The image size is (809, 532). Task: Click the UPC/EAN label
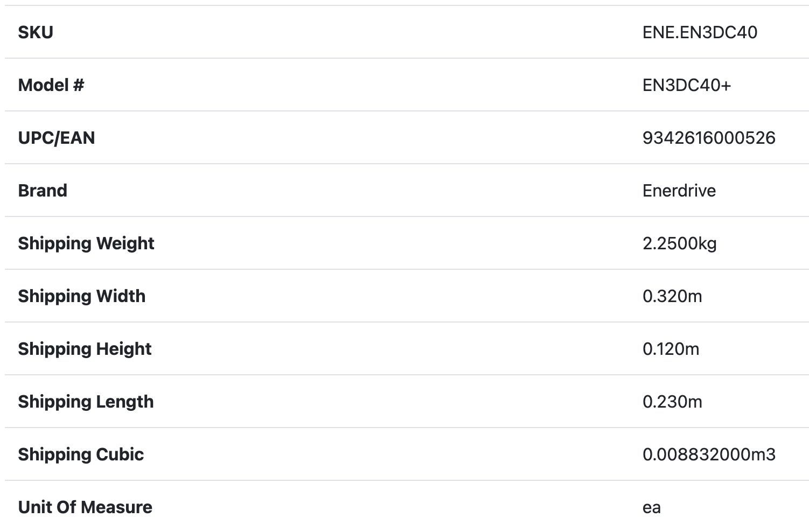point(57,138)
